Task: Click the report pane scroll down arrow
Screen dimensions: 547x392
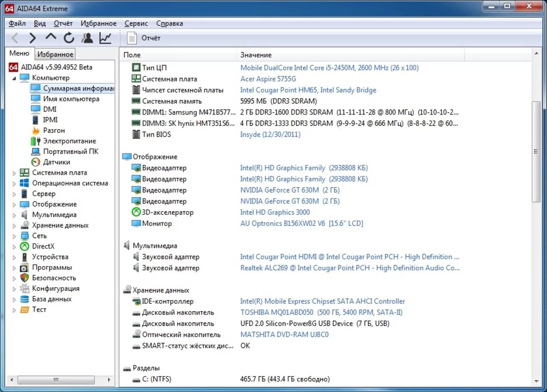Action: point(536,380)
